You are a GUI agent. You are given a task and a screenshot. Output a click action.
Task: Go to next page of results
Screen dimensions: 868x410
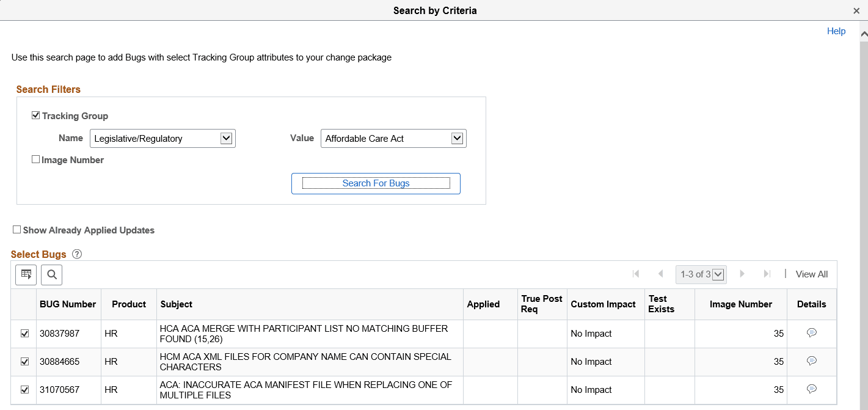click(x=742, y=274)
